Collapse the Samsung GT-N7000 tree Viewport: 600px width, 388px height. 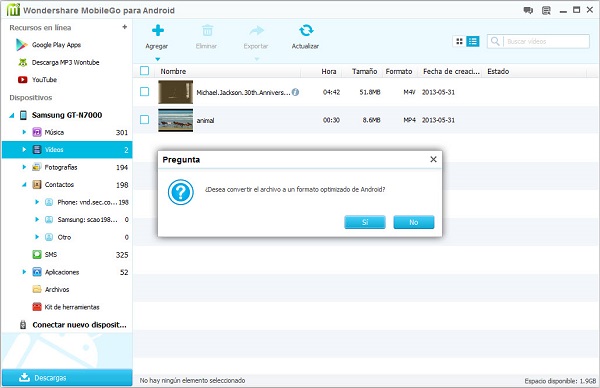coord(11,115)
